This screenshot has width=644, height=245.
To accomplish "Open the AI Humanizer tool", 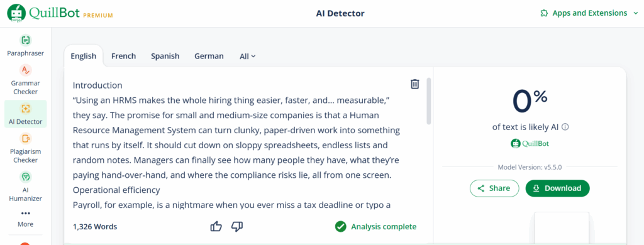I will [25, 187].
